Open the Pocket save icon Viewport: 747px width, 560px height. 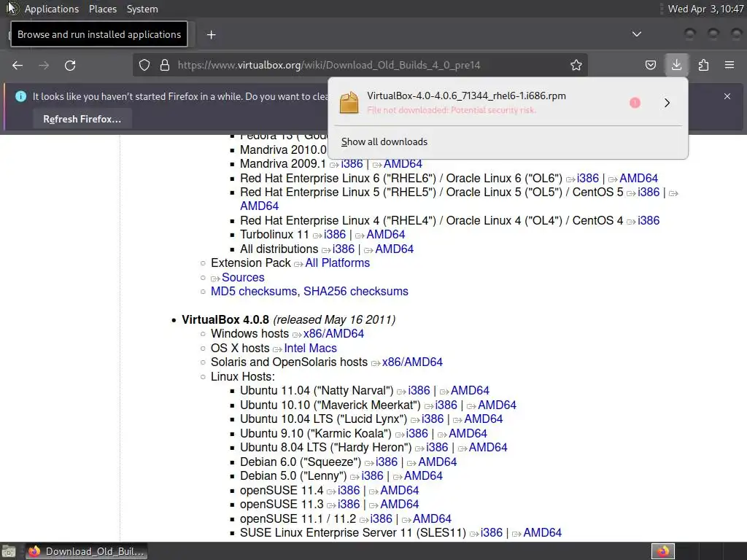tap(650, 65)
